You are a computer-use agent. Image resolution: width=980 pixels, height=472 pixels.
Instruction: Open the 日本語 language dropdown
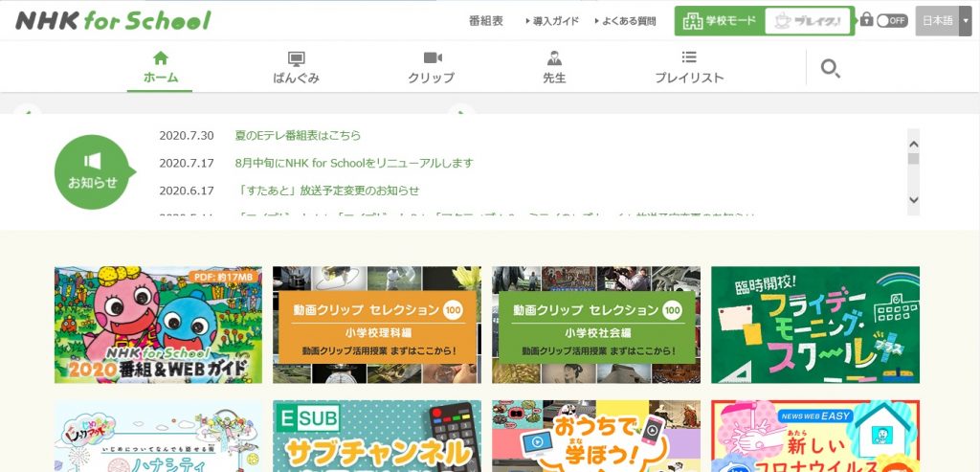coord(943,21)
